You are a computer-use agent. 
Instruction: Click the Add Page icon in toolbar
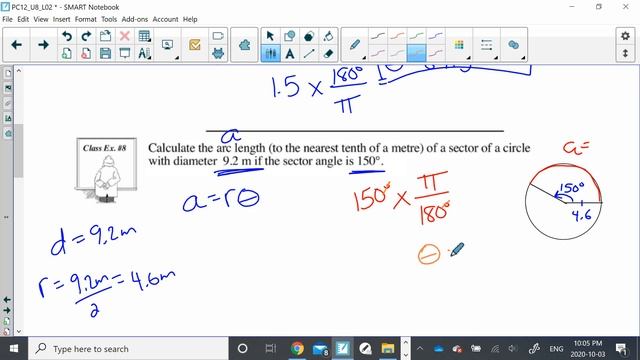point(67,53)
